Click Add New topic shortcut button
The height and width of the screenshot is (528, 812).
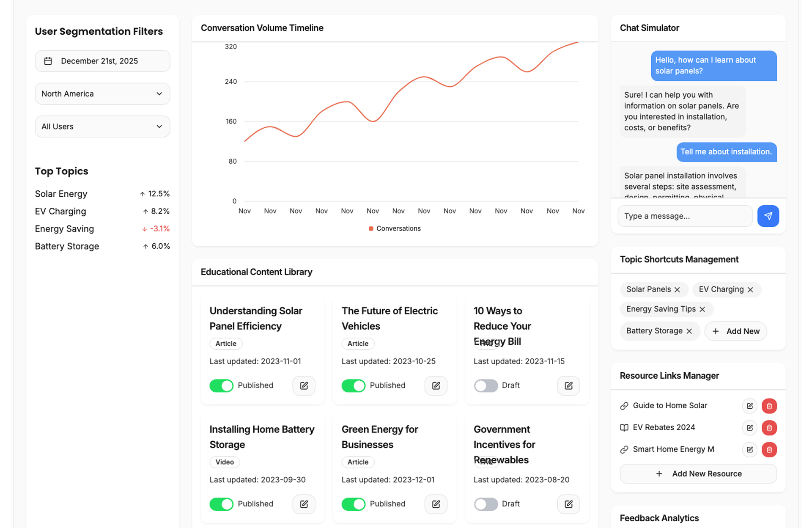[x=735, y=331]
